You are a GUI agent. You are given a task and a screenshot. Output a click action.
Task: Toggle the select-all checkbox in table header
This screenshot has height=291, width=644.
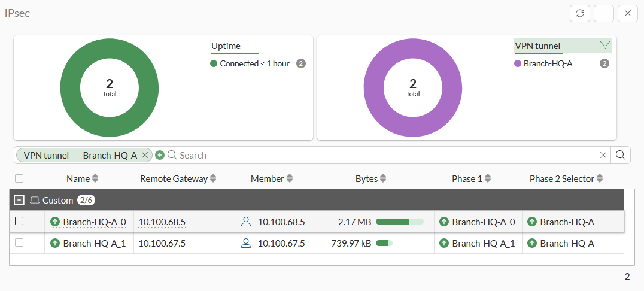point(19,178)
